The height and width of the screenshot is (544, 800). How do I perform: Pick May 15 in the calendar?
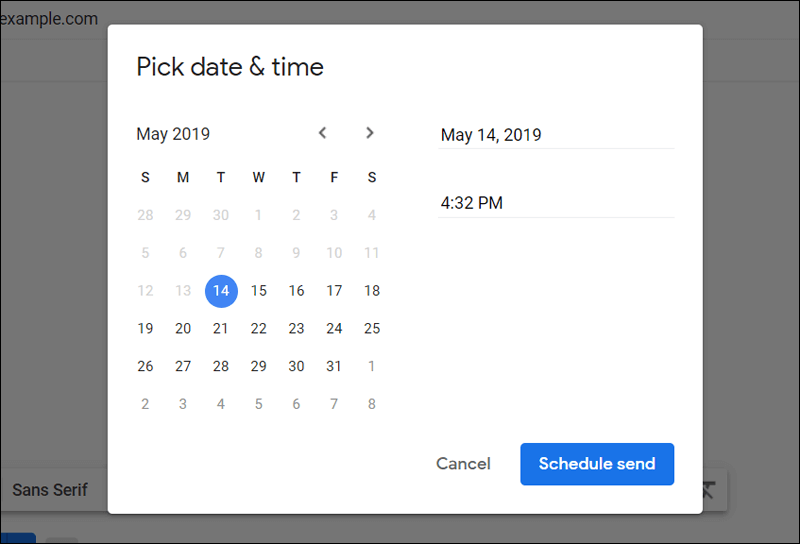coord(259,291)
